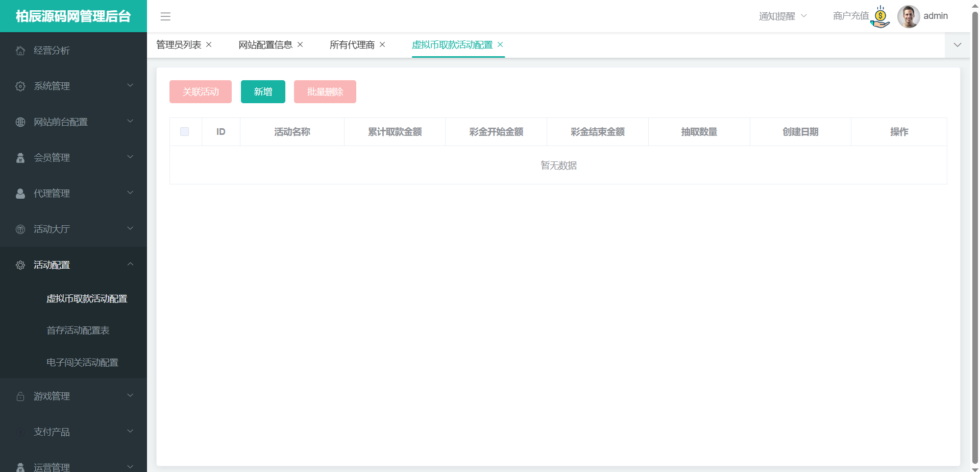Image resolution: width=980 pixels, height=472 pixels.
Task: Expand the 网站前台配置 menu chevron
Action: [130, 121]
